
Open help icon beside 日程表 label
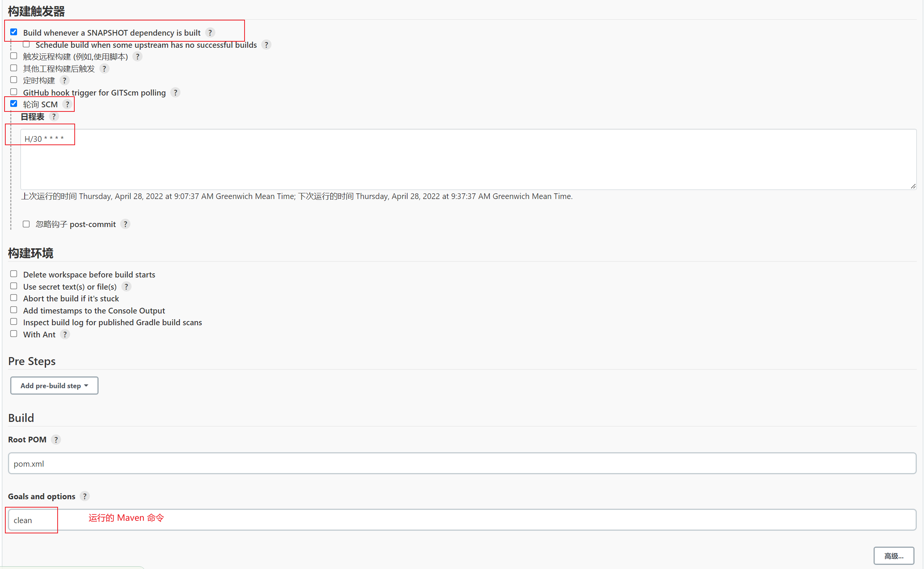click(54, 117)
